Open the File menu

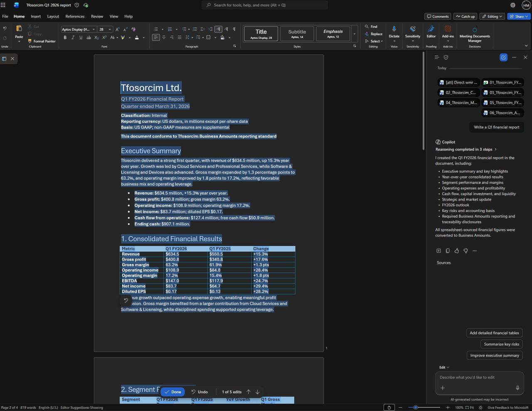[x=5, y=16]
